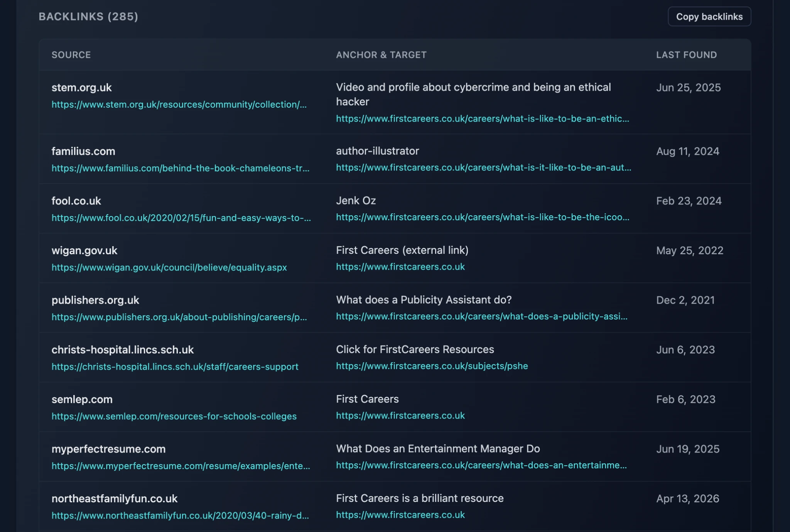Select the myperfectresume.com domain name

pyautogui.click(x=108, y=449)
